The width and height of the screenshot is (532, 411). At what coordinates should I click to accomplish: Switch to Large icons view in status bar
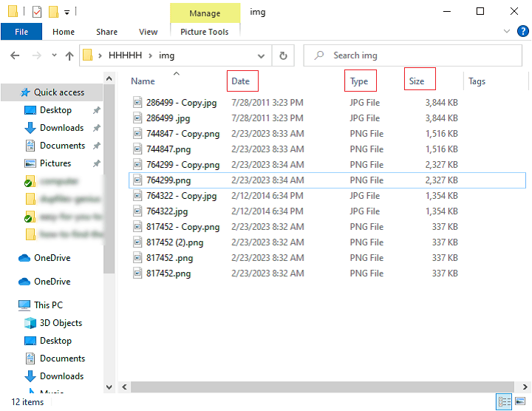pyautogui.click(x=519, y=402)
